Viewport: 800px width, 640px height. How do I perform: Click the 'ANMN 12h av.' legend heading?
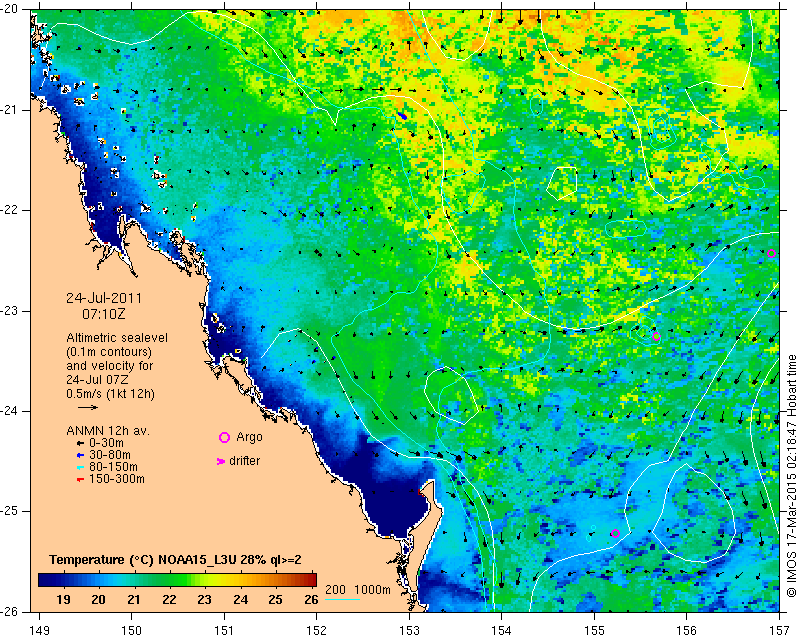coord(108,431)
